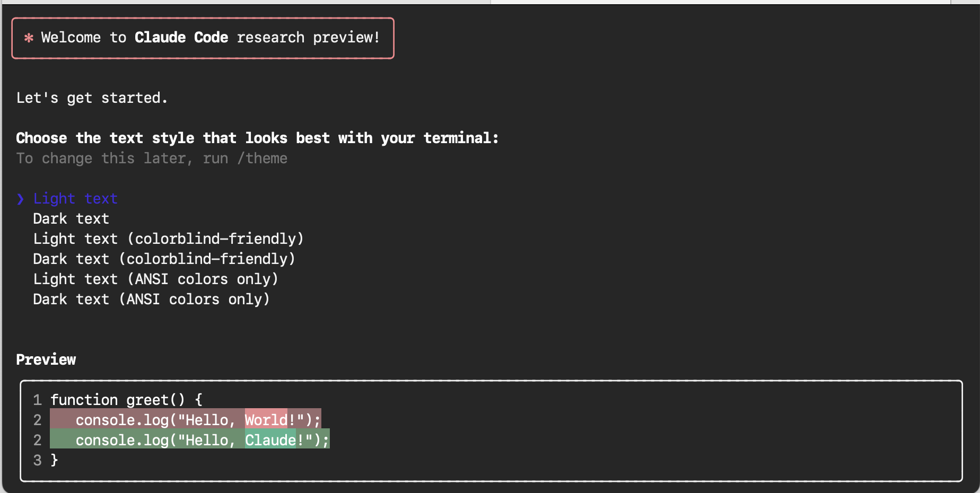980x493 pixels.
Task: Select "Dark text (ANSI colors only)"
Action: click(151, 300)
